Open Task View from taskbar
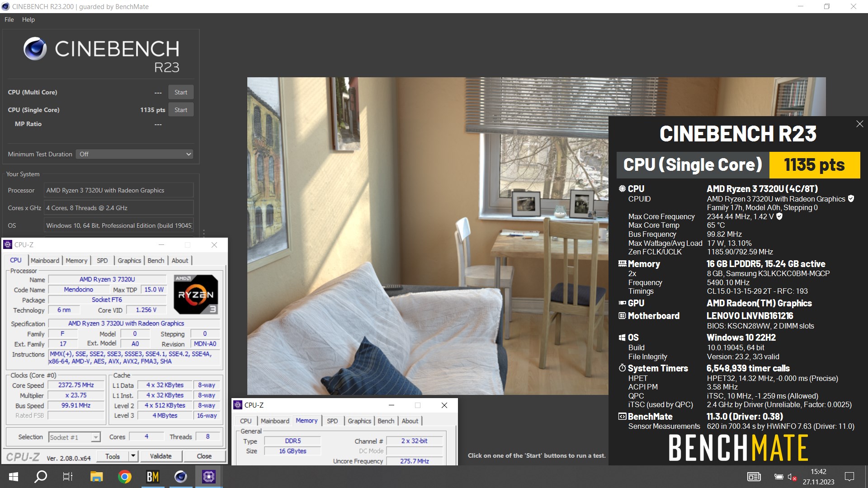Image resolution: width=868 pixels, height=488 pixels. tap(68, 477)
